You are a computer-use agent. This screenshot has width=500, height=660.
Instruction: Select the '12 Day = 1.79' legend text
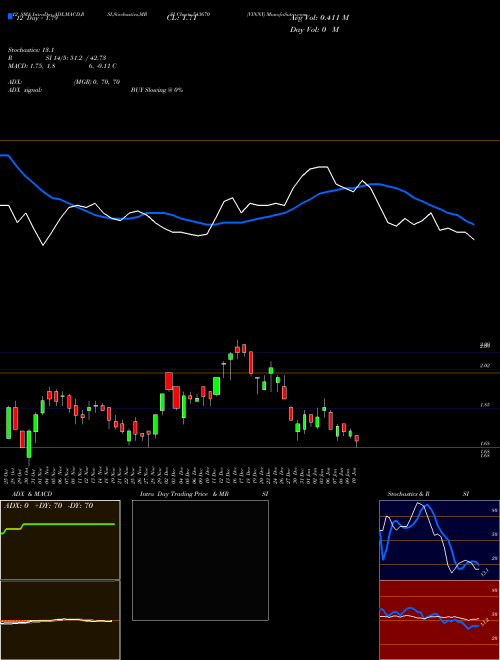tap(37, 19)
